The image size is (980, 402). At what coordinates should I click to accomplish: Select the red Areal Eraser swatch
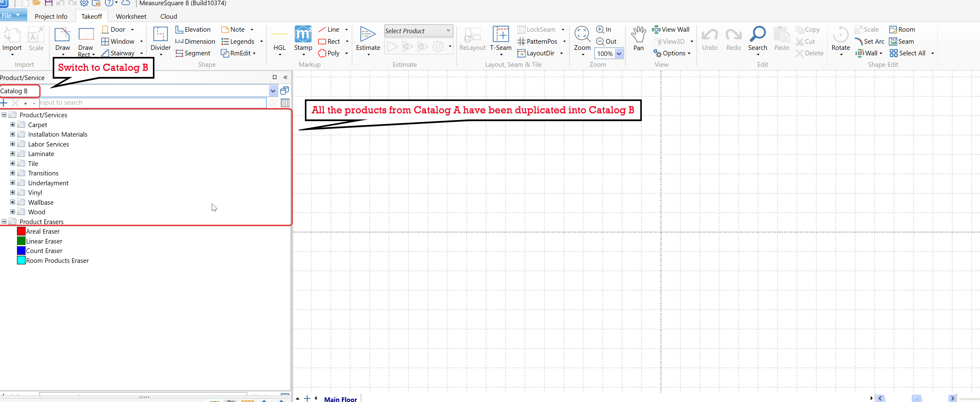[x=21, y=231]
